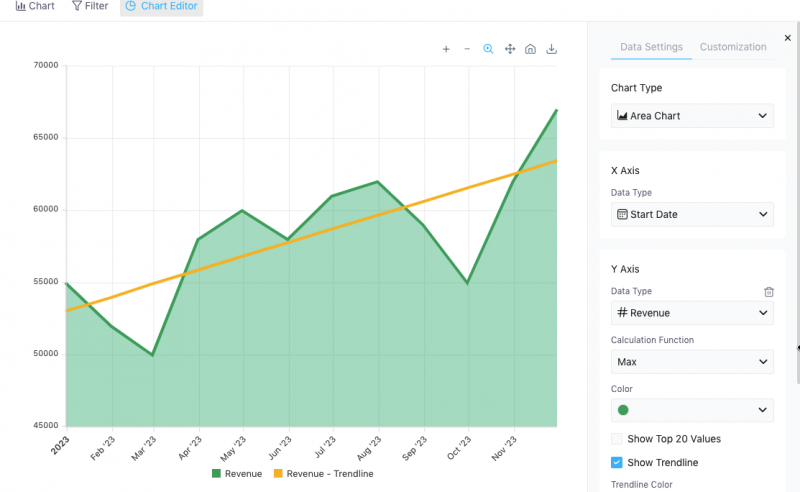
Task: Close the chart editor panel
Action: (x=787, y=38)
